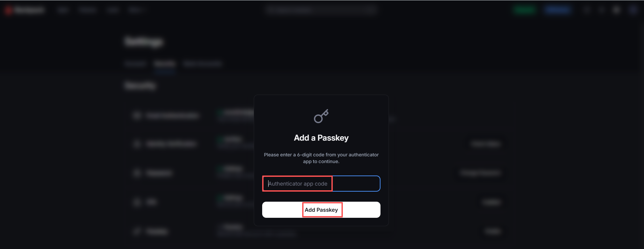This screenshot has height=249, width=644.
Task: Click the 6-digit code instruction text
Action: (321, 158)
